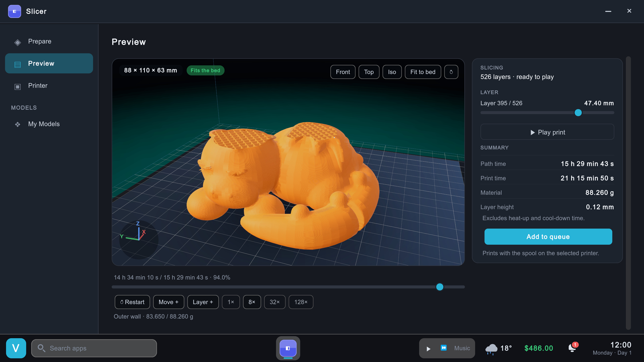
Task: Open the weather widget showing 18°
Action: click(x=498, y=348)
